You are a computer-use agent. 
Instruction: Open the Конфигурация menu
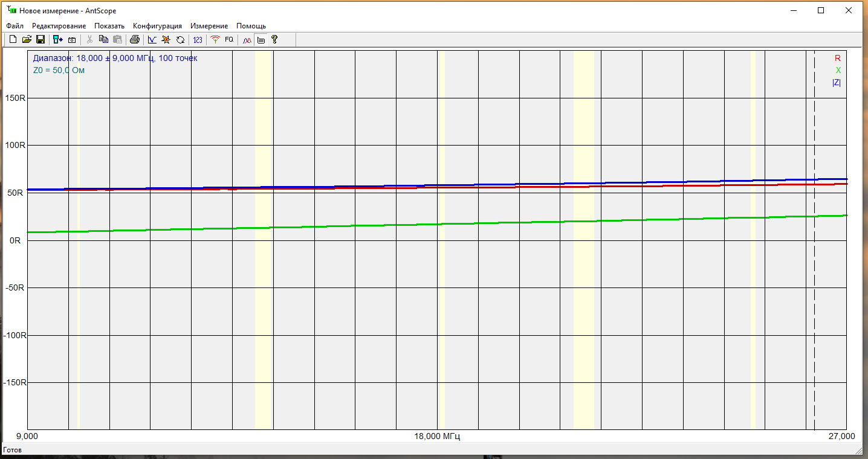[x=157, y=26]
